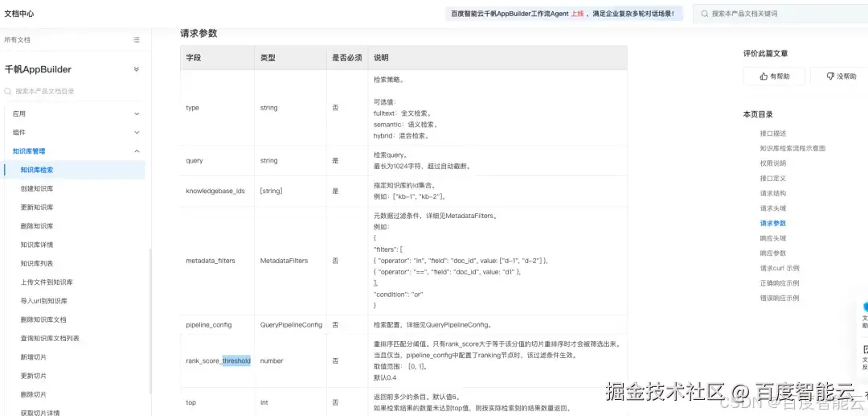Open 创建知识库 in the sidebar
Image resolution: width=868 pixels, height=416 pixels.
point(36,188)
